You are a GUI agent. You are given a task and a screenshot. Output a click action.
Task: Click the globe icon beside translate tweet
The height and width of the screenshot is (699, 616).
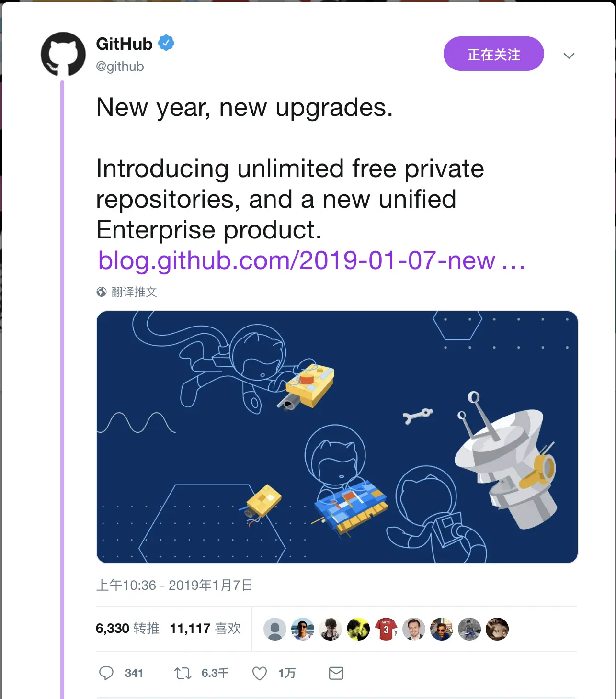coord(102,292)
